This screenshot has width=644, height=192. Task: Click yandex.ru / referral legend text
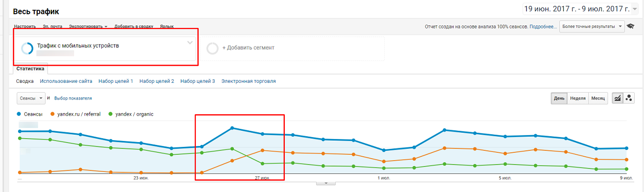(x=79, y=114)
